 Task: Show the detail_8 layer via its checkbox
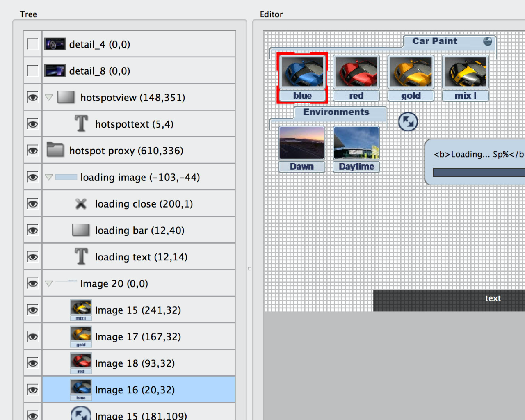point(33,71)
